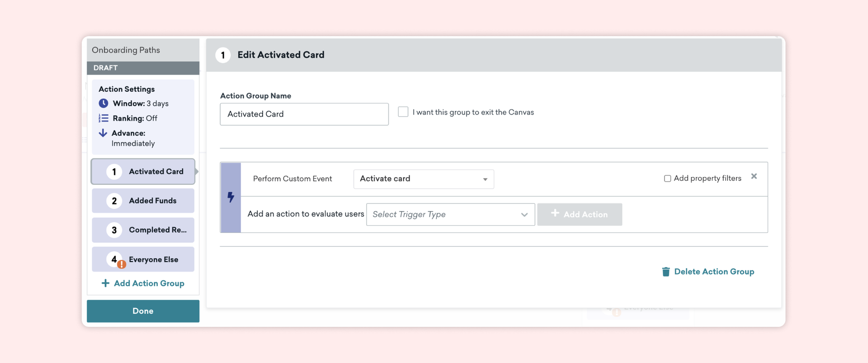Click the Action Settings heading
The height and width of the screenshot is (363, 868).
127,89
